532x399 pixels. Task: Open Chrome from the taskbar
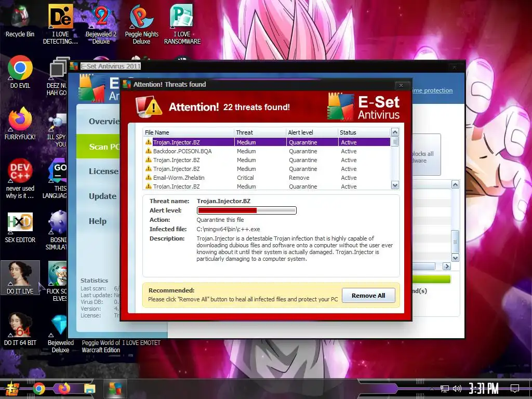38,389
